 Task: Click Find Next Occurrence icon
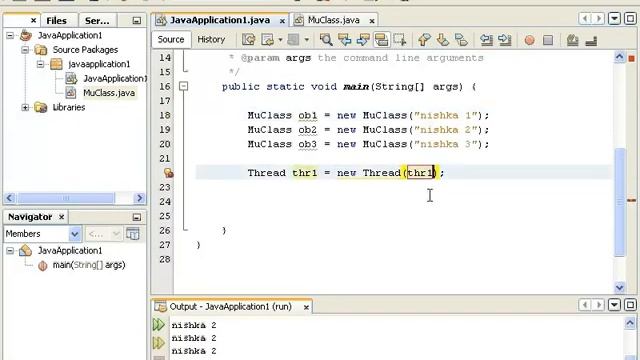pos(363,40)
